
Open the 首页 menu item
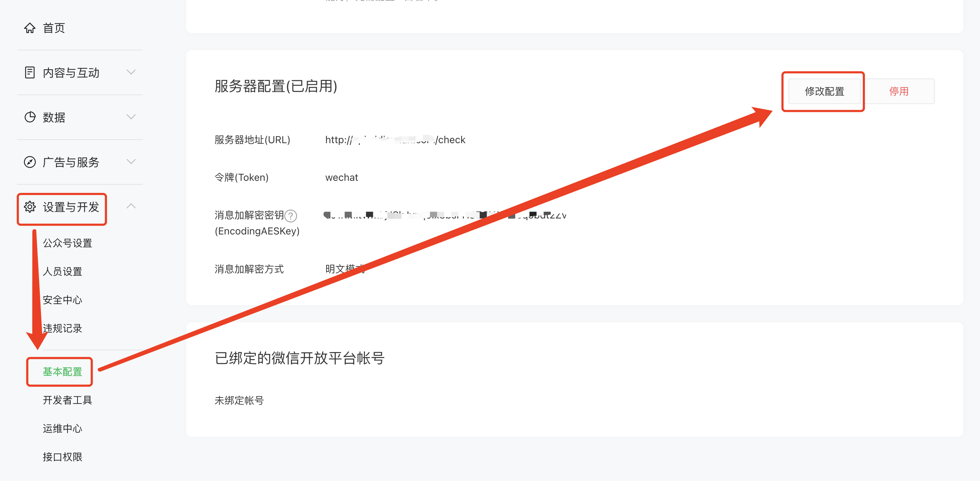(54, 28)
